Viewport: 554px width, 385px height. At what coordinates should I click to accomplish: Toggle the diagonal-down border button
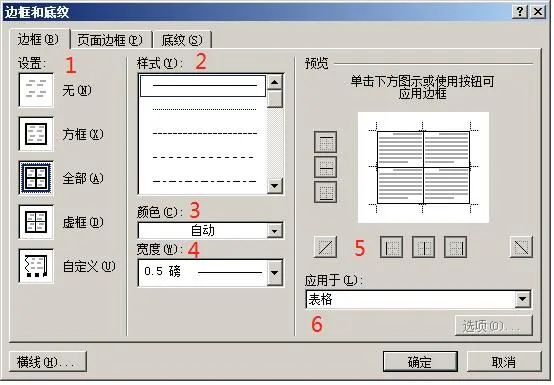[521, 247]
